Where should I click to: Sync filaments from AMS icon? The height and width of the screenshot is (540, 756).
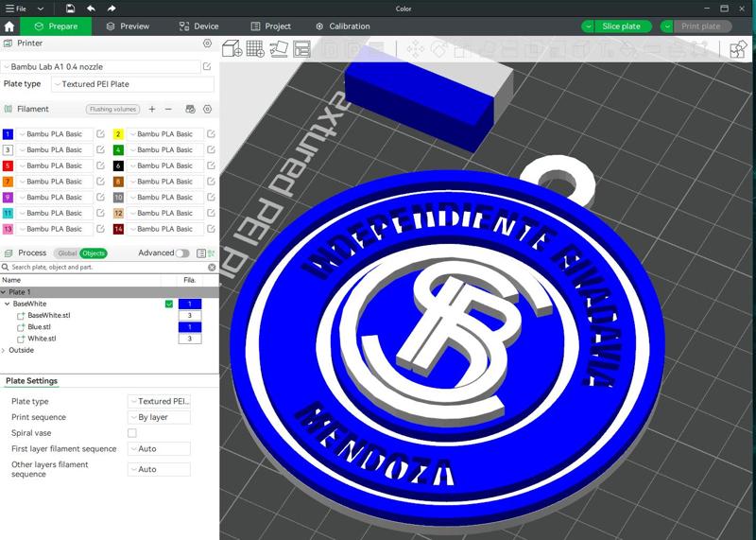tap(191, 109)
